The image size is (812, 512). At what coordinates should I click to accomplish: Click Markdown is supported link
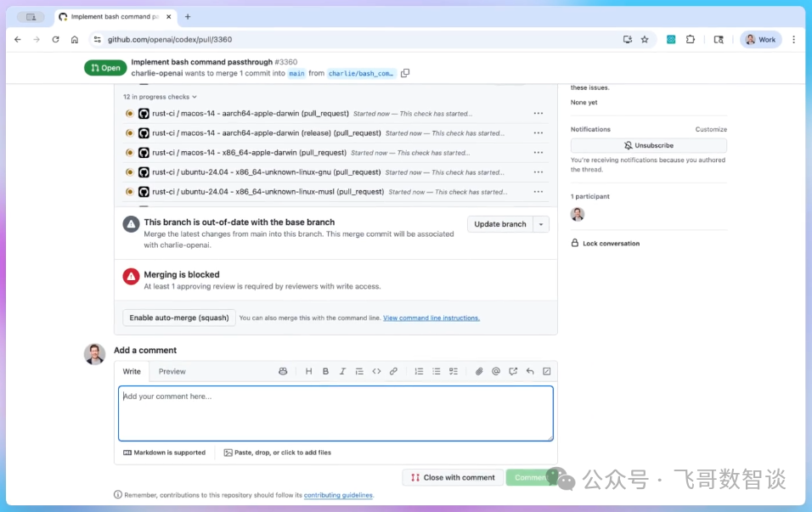[164, 453]
